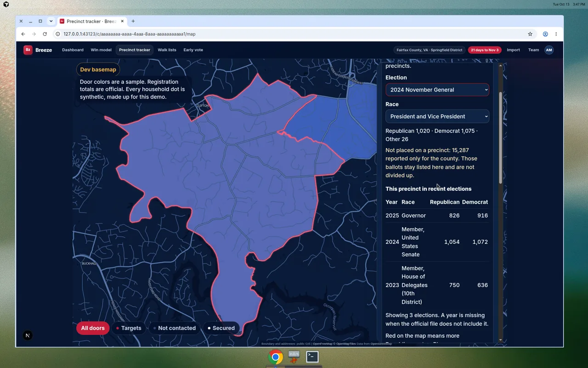Click the Republican 826 value
The width and height of the screenshot is (588, 368).
pos(454,215)
